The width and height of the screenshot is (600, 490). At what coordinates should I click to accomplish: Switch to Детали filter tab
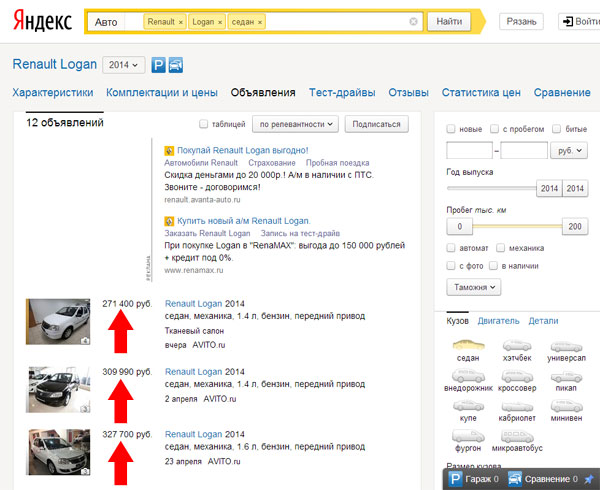click(543, 321)
